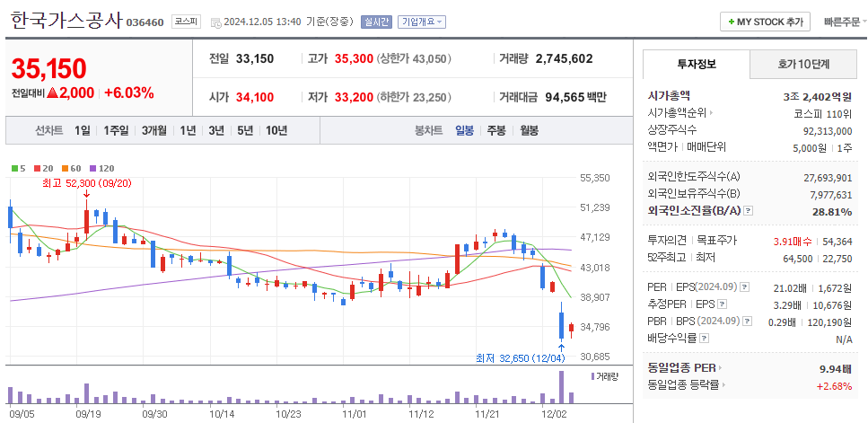Click the current price 35,150

(48, 68)
